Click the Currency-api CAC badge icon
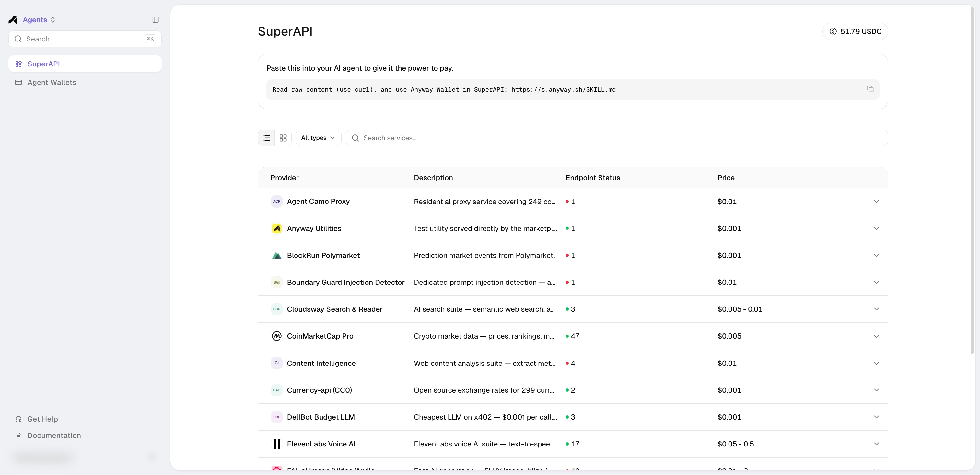 point(276,390)
